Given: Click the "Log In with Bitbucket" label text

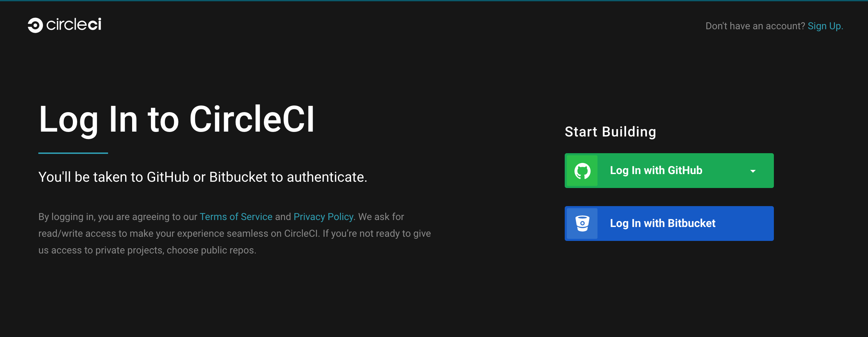Looking at the screenshot, I should click(x=662, y=223).
